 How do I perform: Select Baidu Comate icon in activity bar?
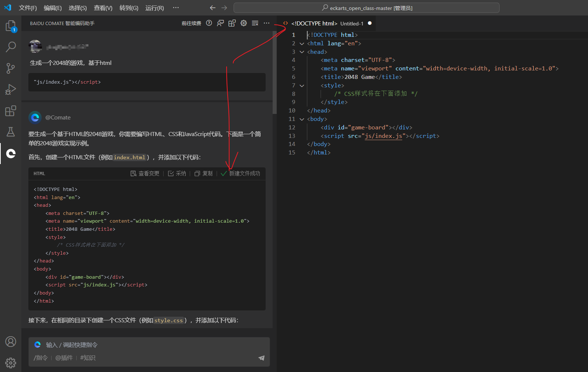11,153
